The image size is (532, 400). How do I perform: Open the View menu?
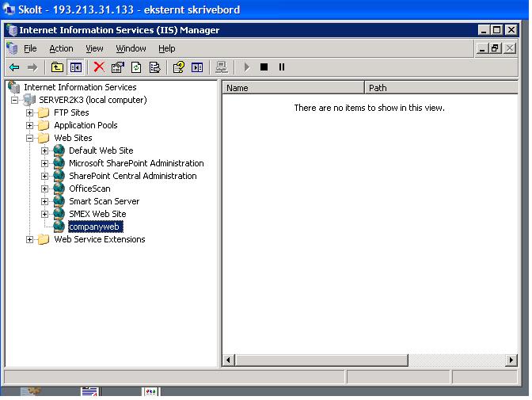pos(94,48)
